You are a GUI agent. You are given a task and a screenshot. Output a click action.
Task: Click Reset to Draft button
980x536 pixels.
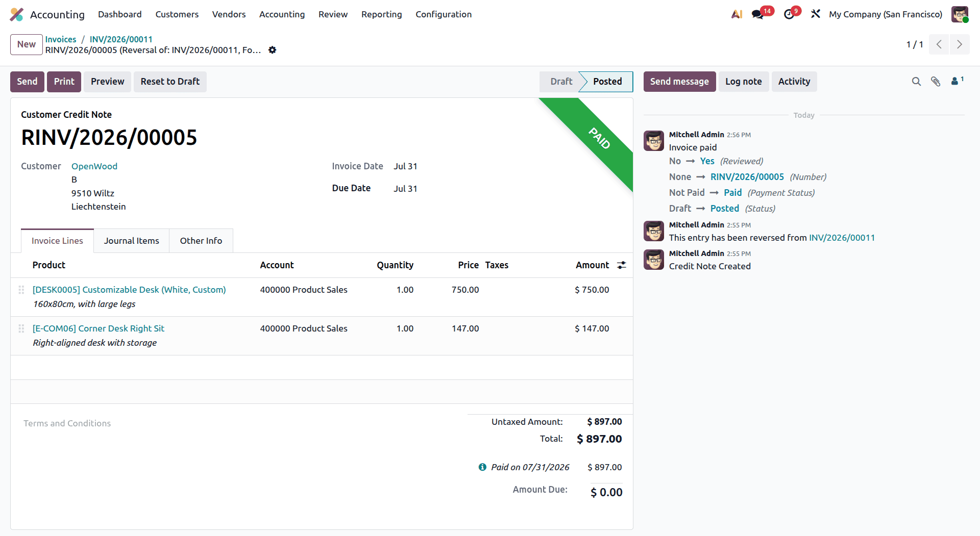tap(170, 82)
